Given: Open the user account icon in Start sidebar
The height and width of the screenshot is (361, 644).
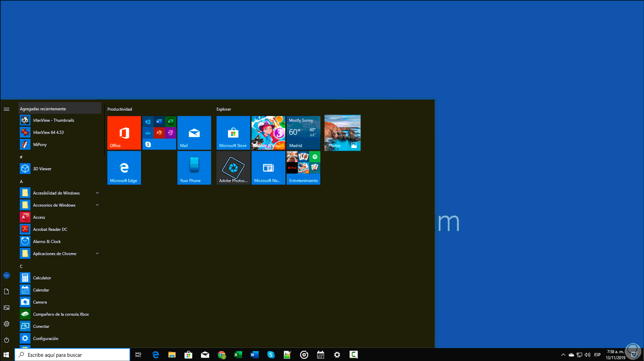Looking at the screenshot, I should point(6,275).
